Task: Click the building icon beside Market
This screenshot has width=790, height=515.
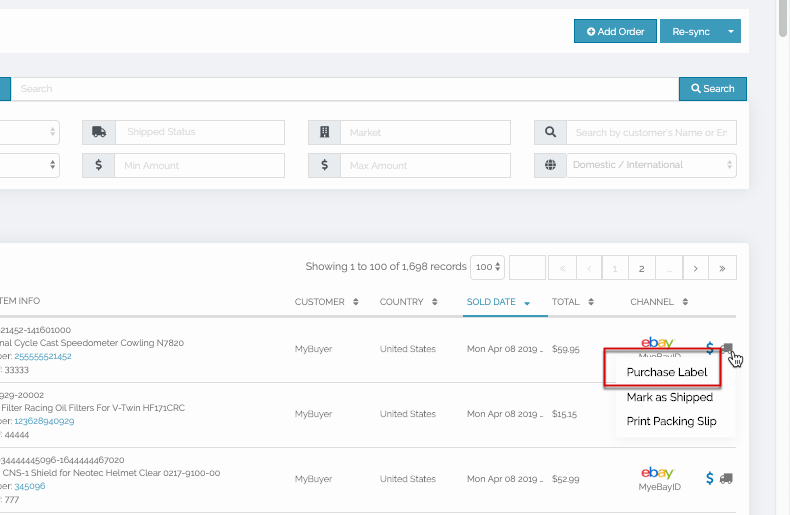Action: [324, 132]
